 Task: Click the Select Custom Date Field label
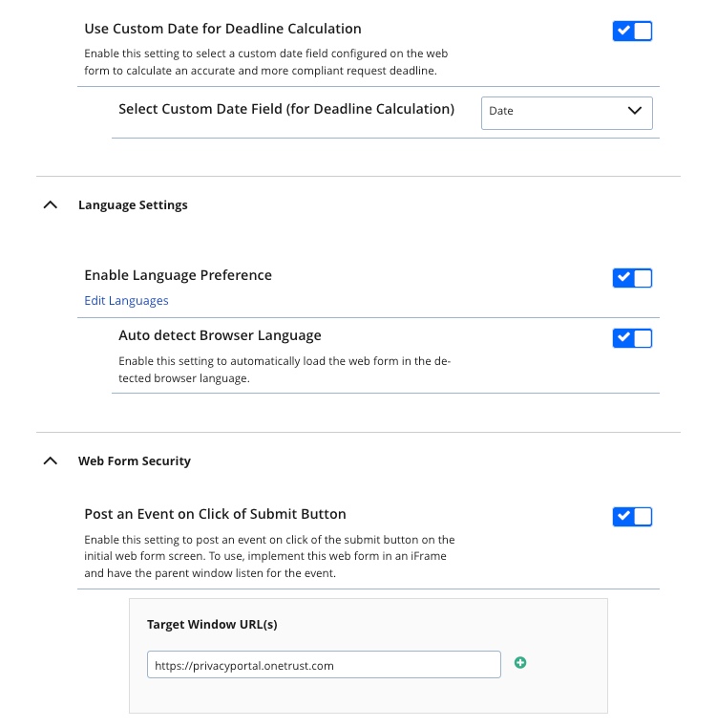pyautogui.click(x=286, y=109)
